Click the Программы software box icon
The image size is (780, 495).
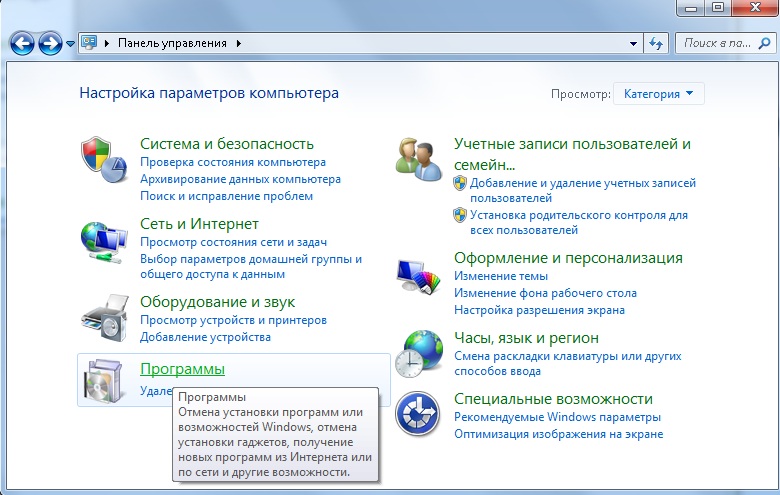tap(103, 381)
